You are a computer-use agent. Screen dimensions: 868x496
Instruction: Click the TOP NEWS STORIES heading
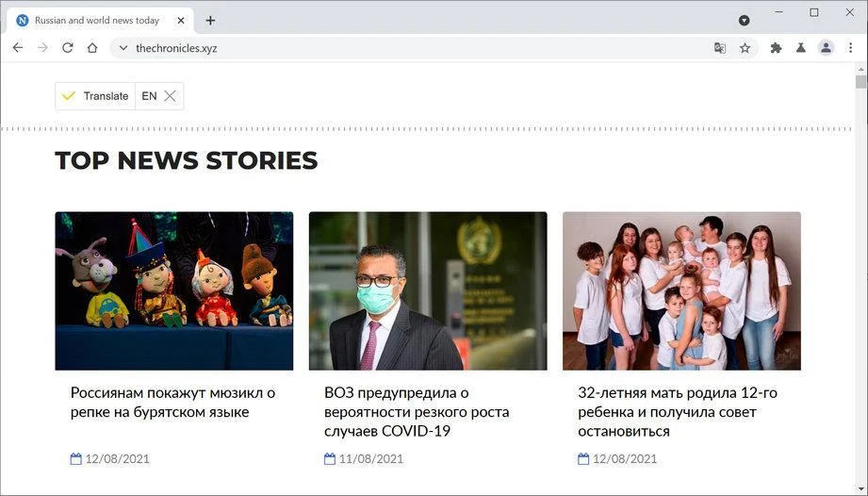coord(187,160)
